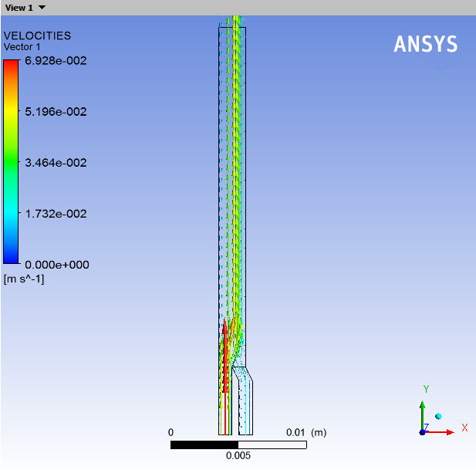Click the ANSYS logo
The image size is (476, 470).
(x=426, y=44)
